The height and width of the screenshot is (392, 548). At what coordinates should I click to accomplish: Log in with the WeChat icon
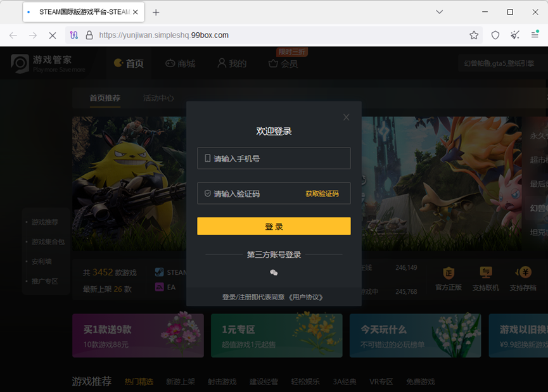coord(274,272)
